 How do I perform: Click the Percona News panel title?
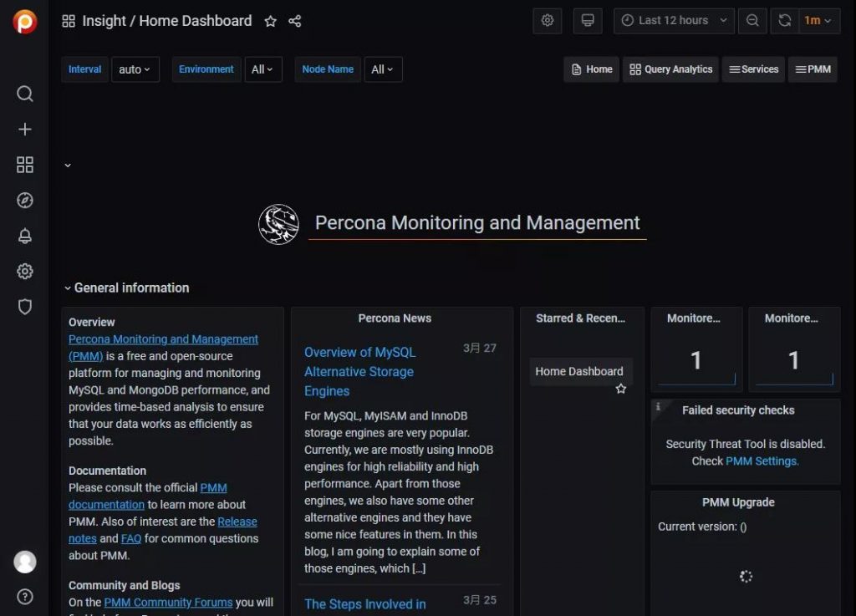[395, 318]
